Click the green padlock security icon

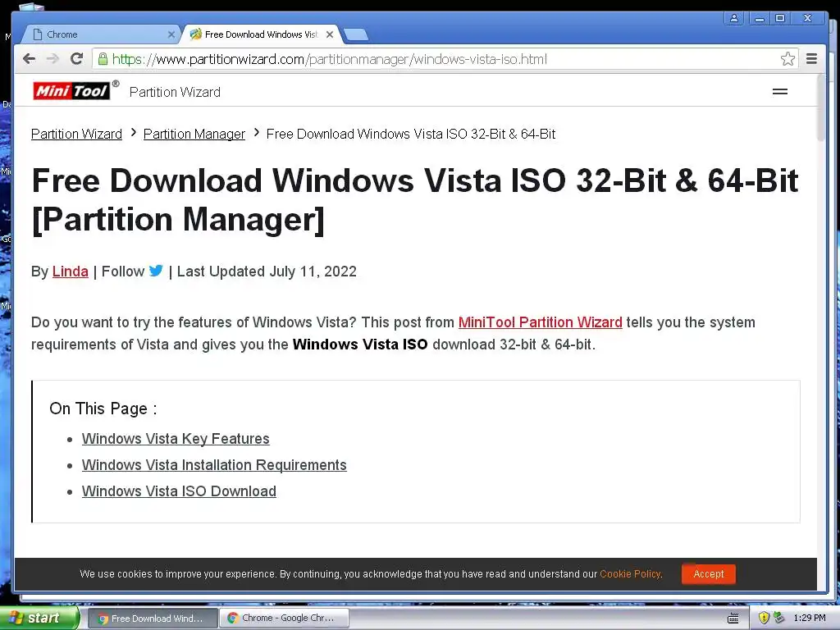103,59
